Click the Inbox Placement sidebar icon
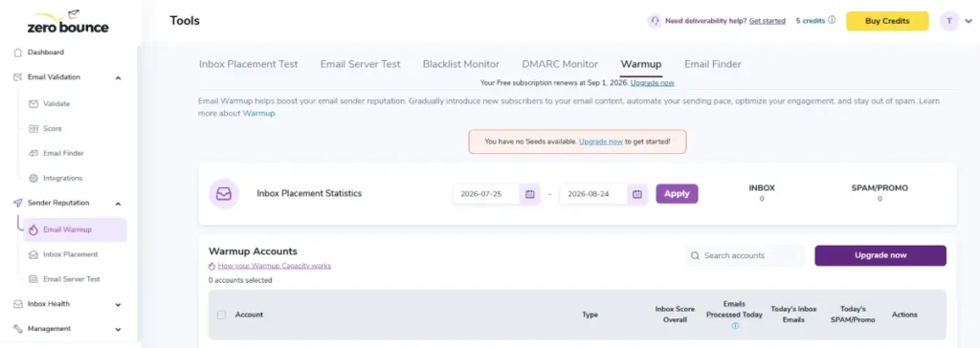Screen dimensions: 980x348 [33, 254]
